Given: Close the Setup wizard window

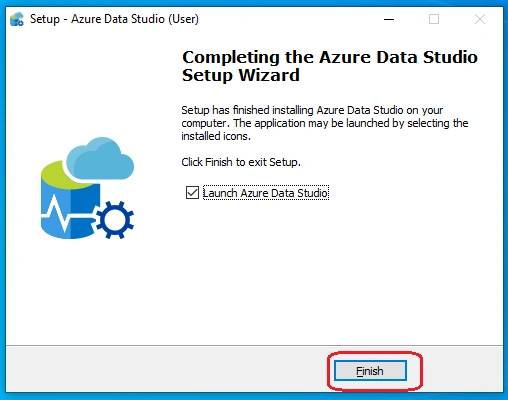Looking at the screenshot, I should pos(480,19).
